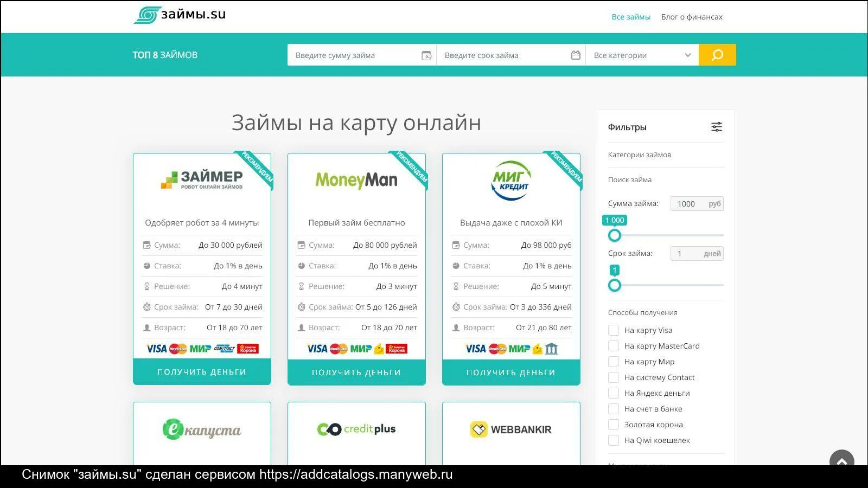Click the MoneyMan logo

coord(356,180)
